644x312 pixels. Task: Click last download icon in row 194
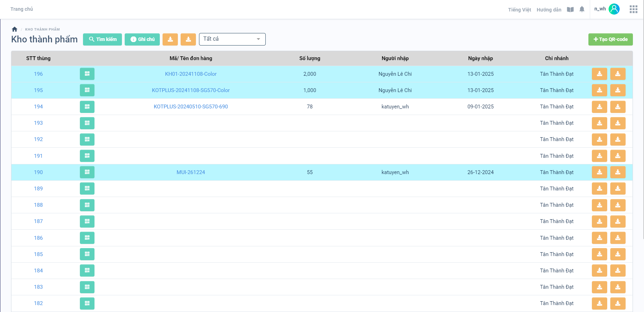coord(618,107)
